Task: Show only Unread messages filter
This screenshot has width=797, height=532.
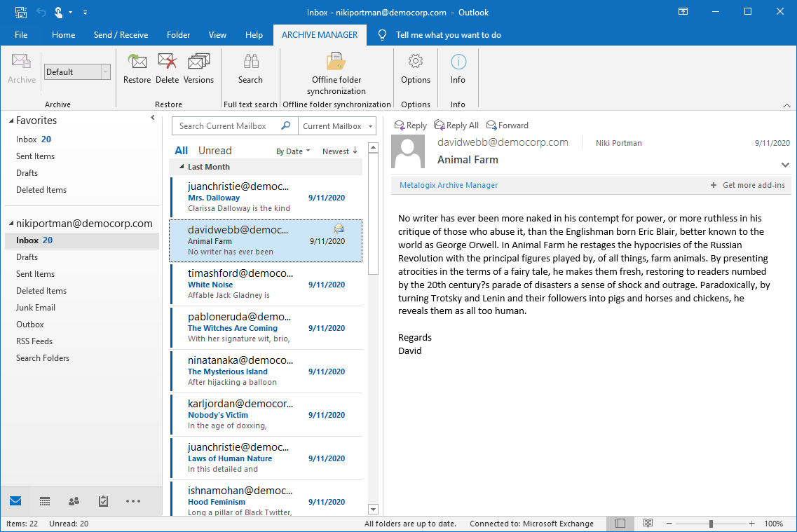Action: point(214,151)
